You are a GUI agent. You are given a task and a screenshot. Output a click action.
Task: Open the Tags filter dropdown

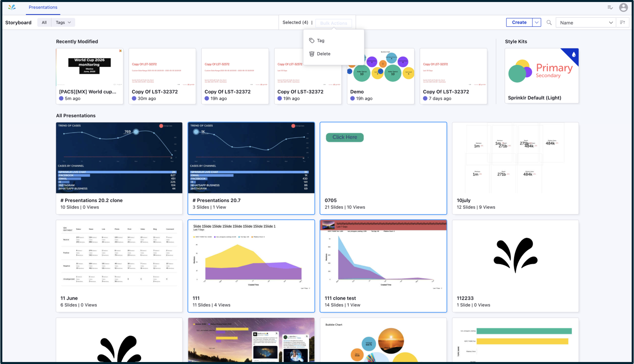click(63, 22)
